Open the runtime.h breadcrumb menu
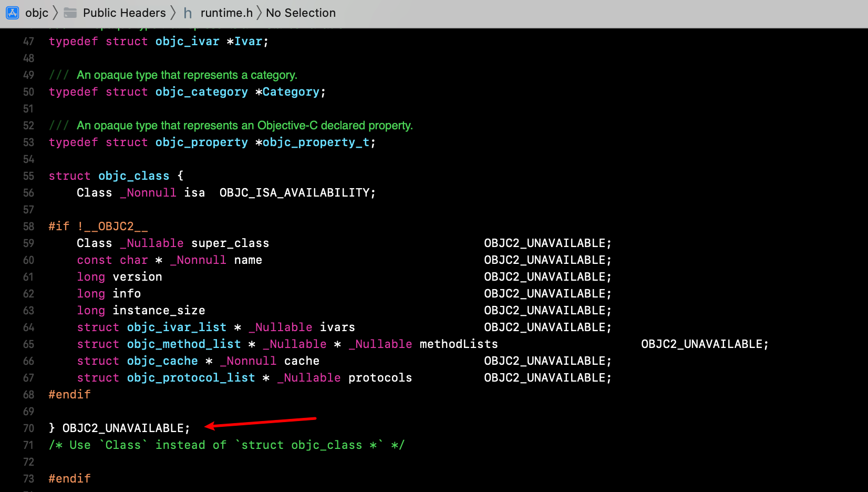This screenshot has width=868, height=492. pyautogui.click(x=226, y=13)
